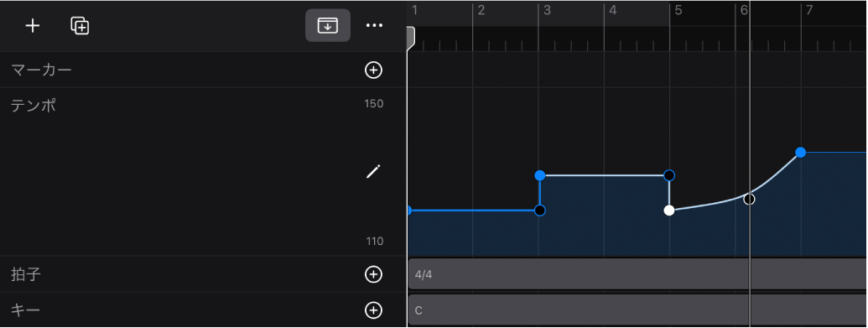Click the blue tempo point at bar 3
Viewport: 868px width, 328px height.
[540, 175]
